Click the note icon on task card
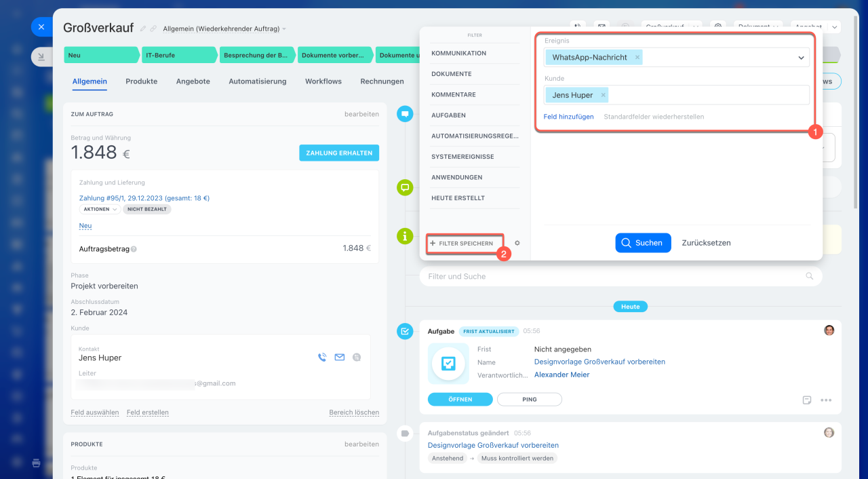 pos(807,400)
